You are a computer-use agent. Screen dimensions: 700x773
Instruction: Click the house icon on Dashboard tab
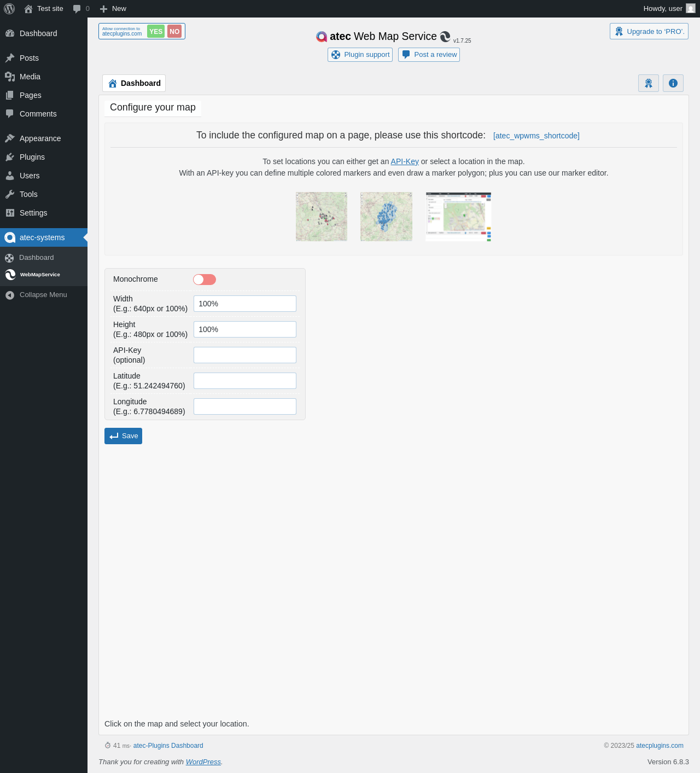point(113,83)
